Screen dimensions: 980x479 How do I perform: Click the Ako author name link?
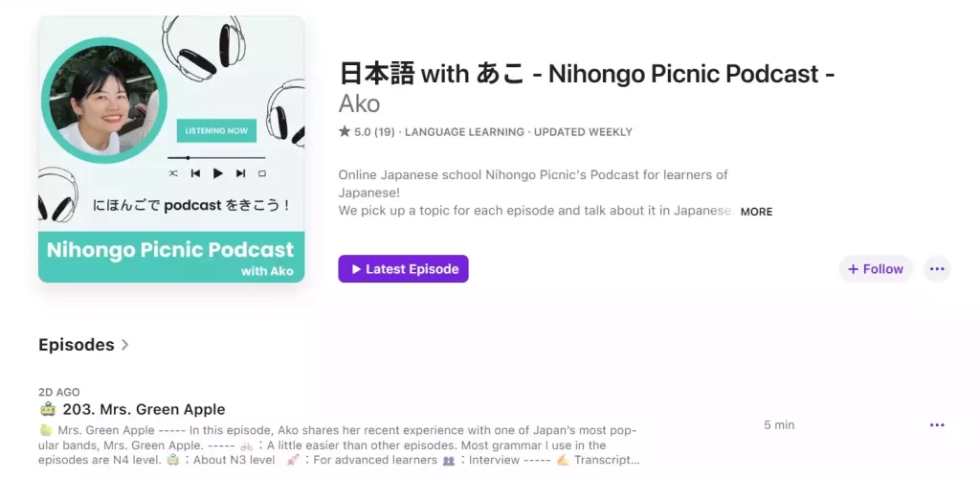[360, 103]
